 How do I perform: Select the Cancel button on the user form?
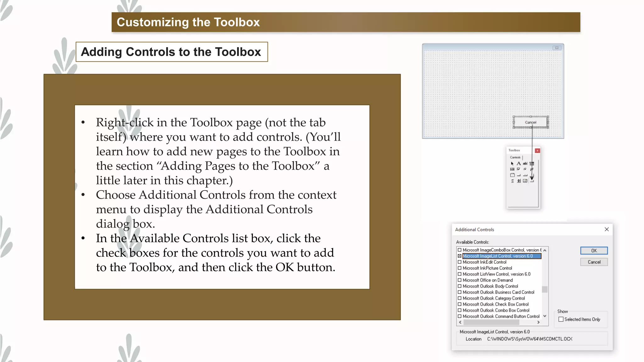click(x=530, y=122)
